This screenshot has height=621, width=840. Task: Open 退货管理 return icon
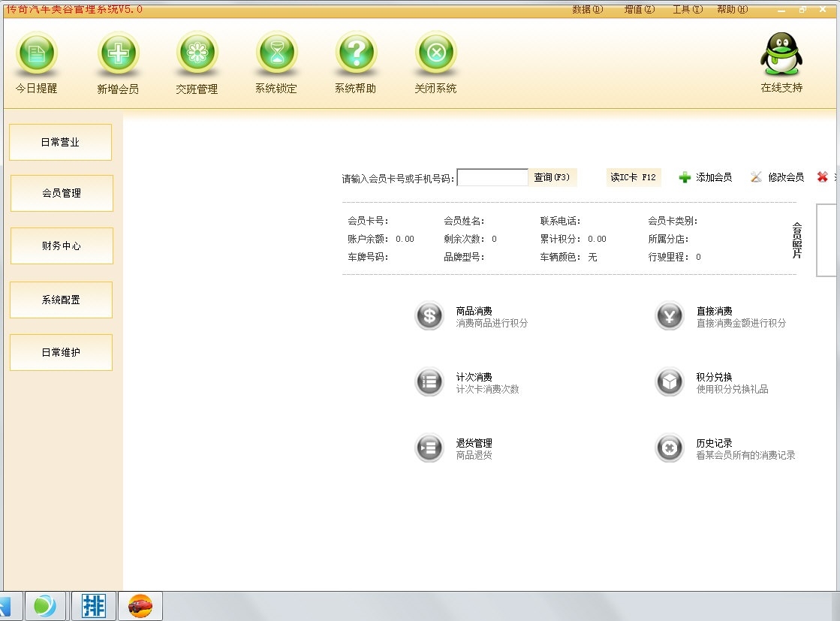[429, 448]
